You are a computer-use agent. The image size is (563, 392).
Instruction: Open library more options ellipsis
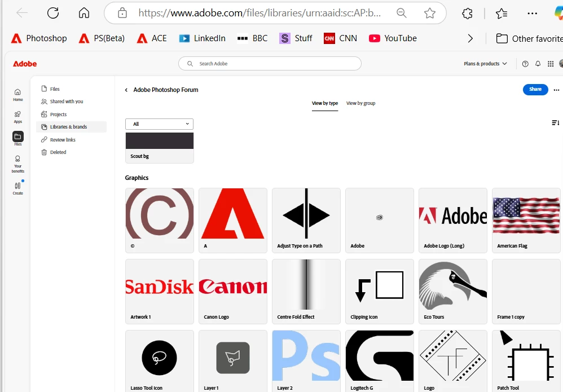[556, 90]
